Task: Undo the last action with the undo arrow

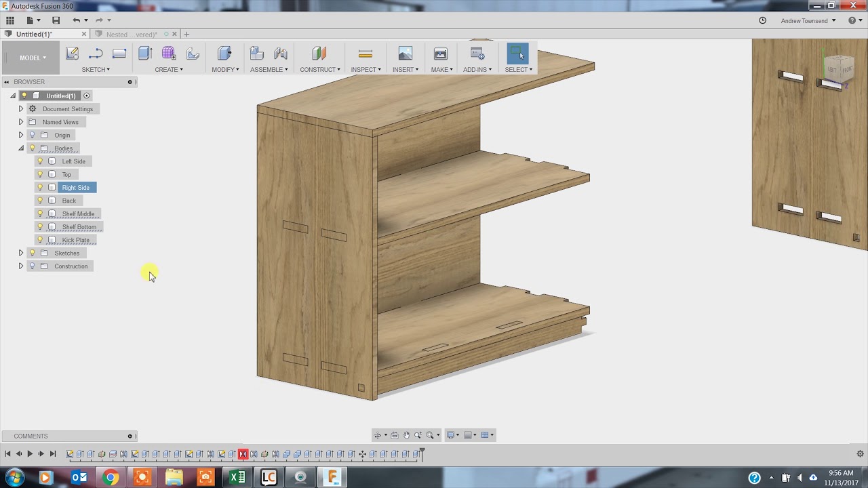Action: [76, 20]
